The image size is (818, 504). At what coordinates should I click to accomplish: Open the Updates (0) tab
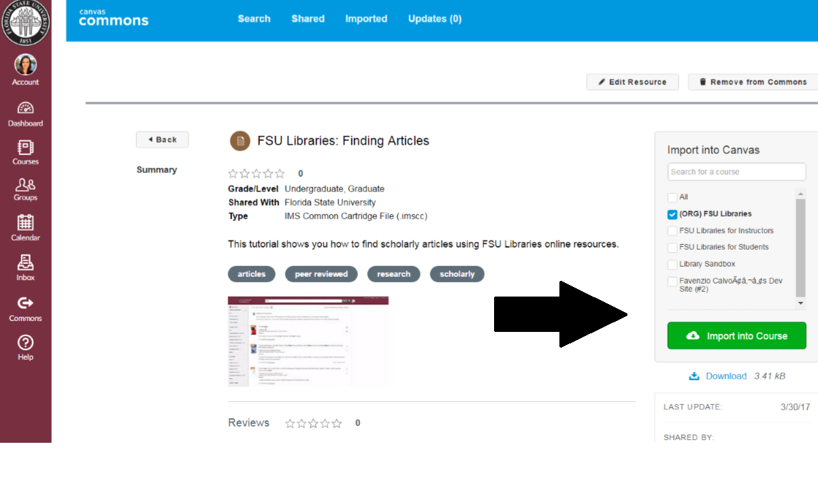coord(435,19)
